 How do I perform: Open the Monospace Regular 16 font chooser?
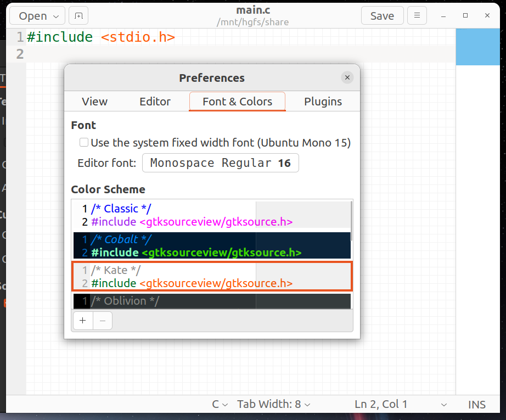point(221,163)
